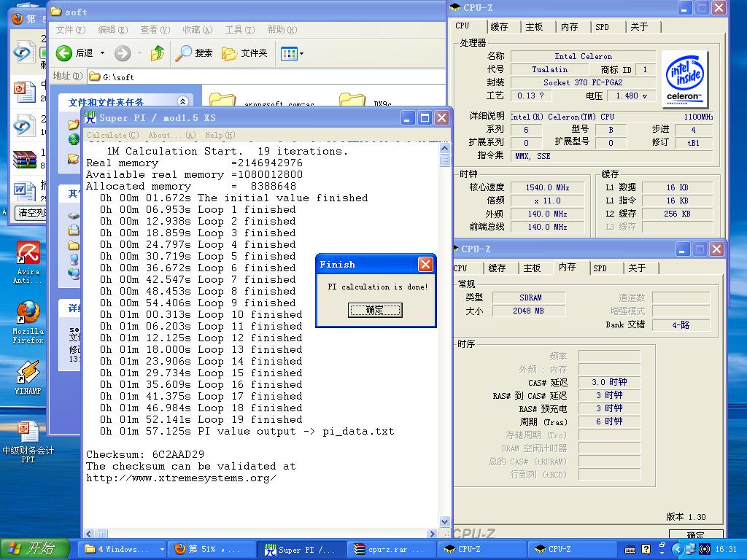Click the "2048 MB" memory size value
Screen dimensions: 747x560
click(x=528, y=311)
